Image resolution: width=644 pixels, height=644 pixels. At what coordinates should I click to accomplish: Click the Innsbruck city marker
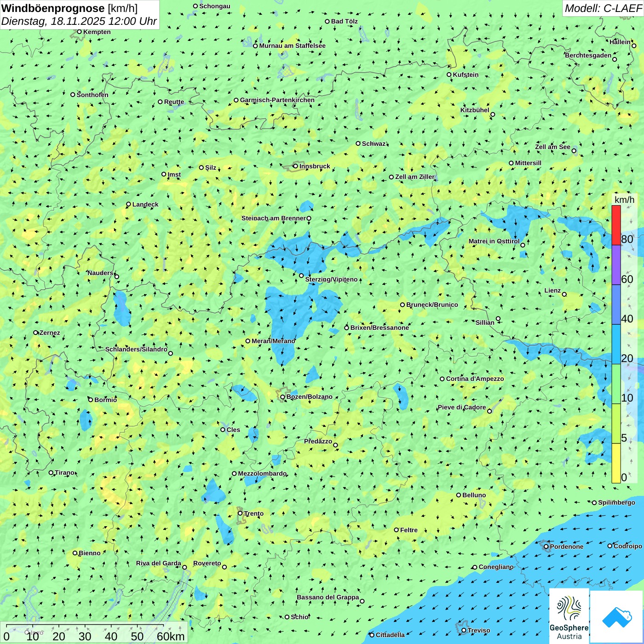[295, 166]
